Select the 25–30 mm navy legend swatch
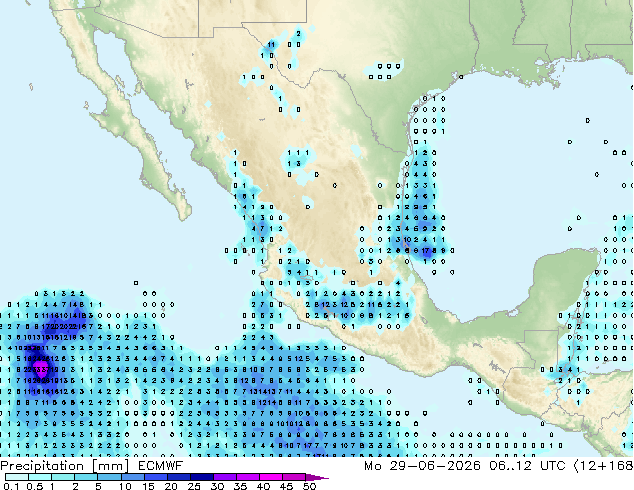Image resolution: width=634 pixels, height=490 pixels. point(201,477)
